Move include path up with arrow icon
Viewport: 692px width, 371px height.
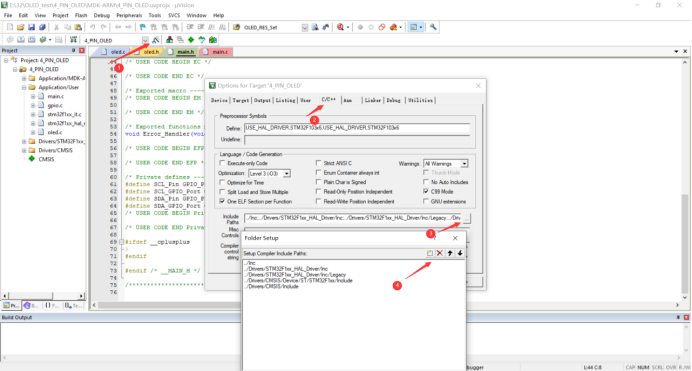coord(450,253)
